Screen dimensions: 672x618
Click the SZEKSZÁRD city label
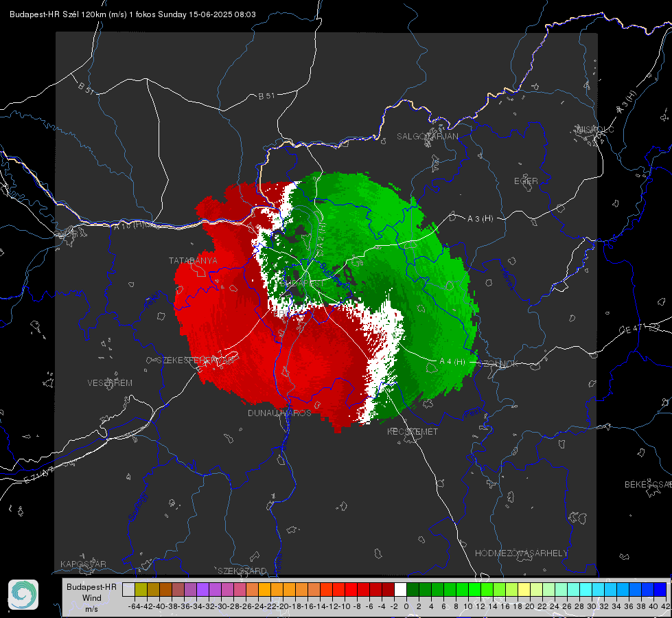pyautogui.click(x=242, y=571)
